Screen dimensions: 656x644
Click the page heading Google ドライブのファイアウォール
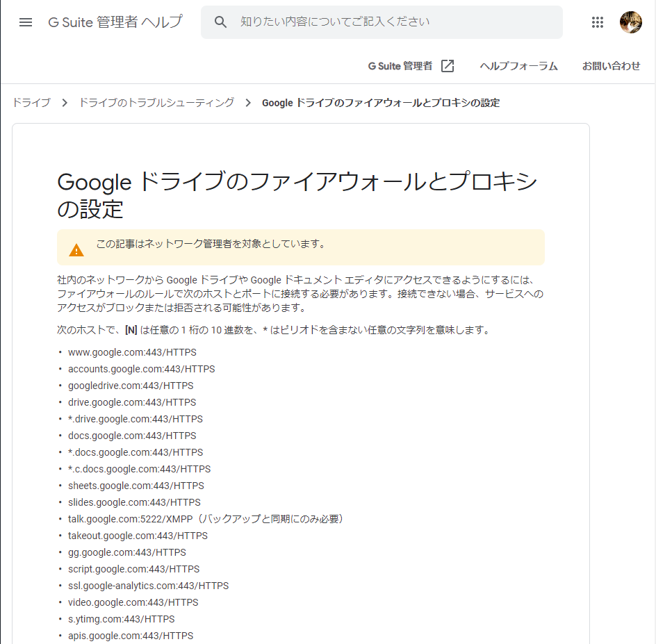[297, 195]
